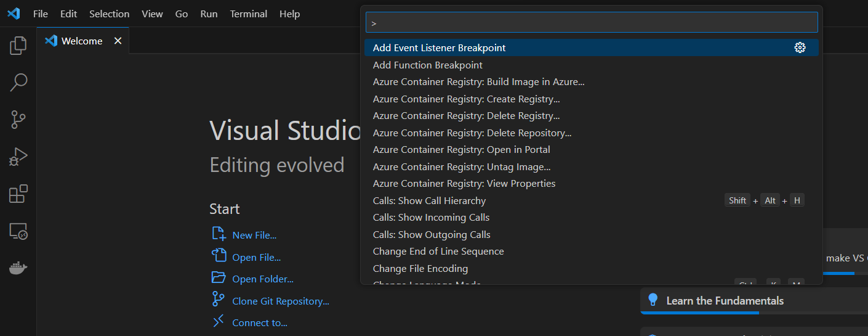Viewport: 868px width, 336px height.
Task: Open the Learn the Fundamentals walkthrough
Action: pyautogui.click(x=725, y=301)
